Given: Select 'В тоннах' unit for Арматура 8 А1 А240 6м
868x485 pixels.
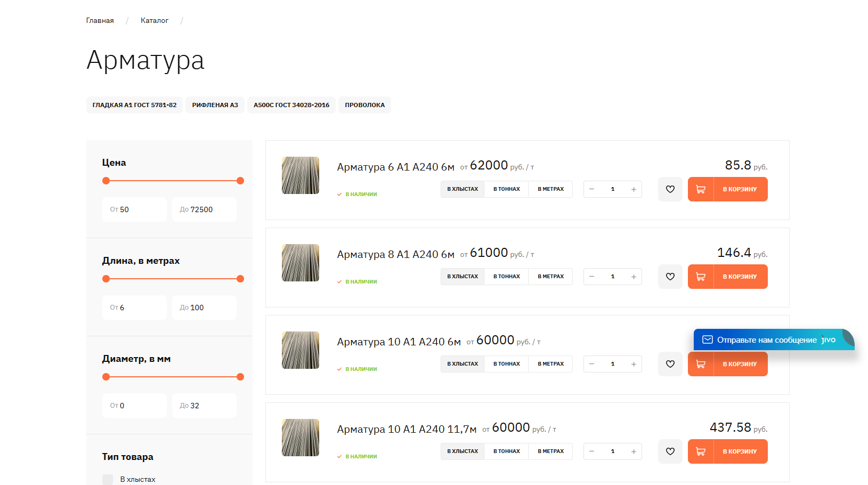Looking at the screenshot, I should pos(506,277).
